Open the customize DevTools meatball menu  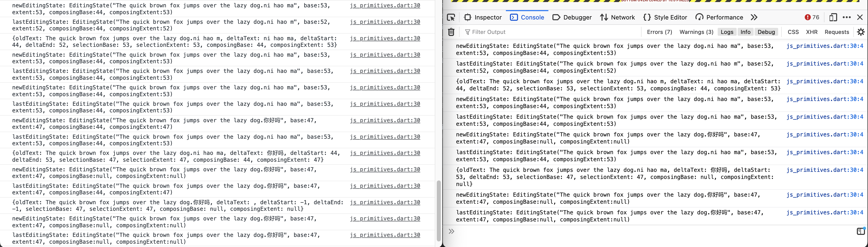pyautogui.click(x=846, y=17)
